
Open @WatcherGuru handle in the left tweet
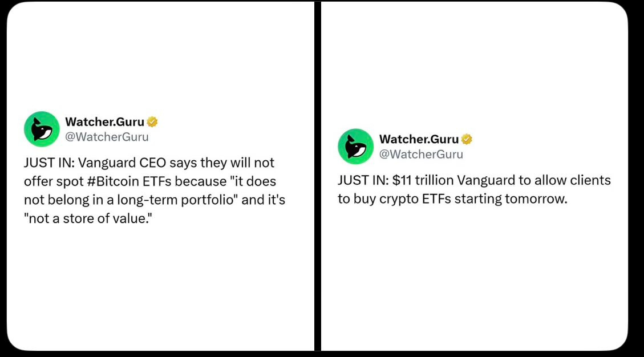pyautogui.click(x=107, y=137)
